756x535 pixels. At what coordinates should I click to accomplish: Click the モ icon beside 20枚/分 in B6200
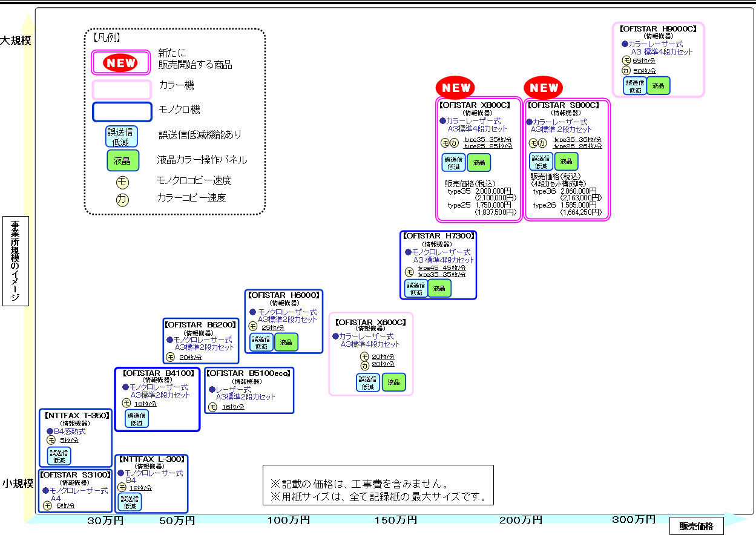click(171, 357)
